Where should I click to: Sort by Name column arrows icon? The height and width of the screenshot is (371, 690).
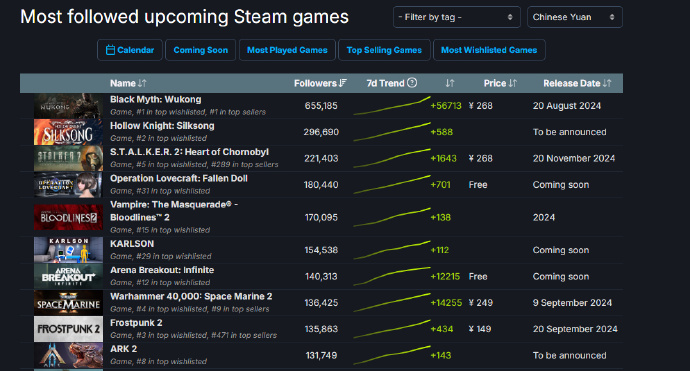(142, 83)
